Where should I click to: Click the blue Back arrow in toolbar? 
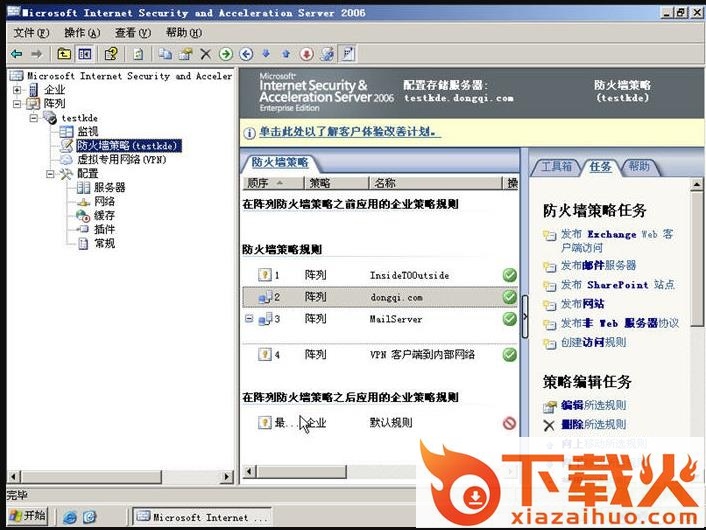(x=17, y=54)
